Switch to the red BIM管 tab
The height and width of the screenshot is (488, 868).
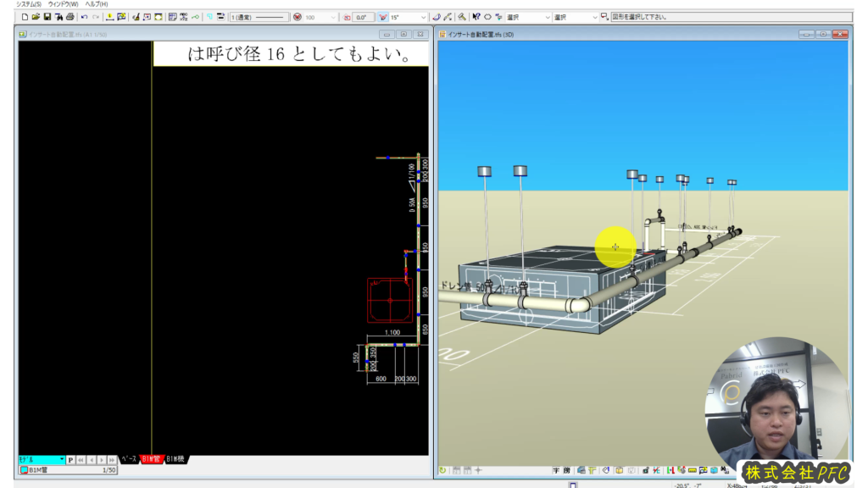tap(151, 459)
